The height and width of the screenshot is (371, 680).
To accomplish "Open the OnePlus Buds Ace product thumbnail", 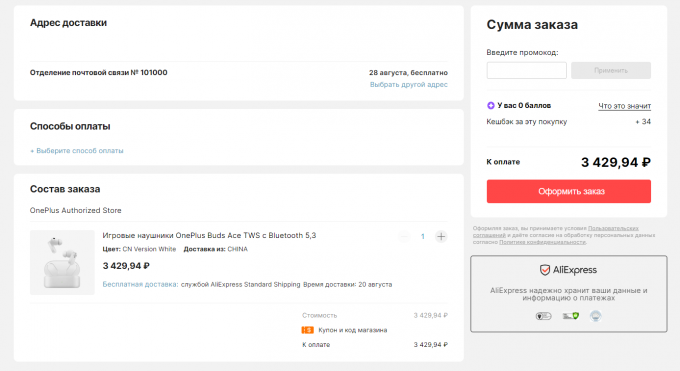I will click(x=62, y=263).
